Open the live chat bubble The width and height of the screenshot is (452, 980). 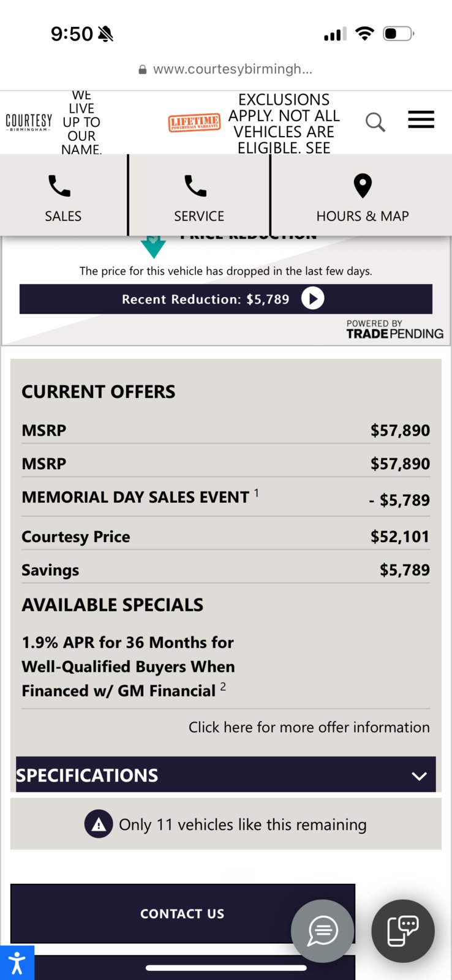[x=322, y=930]
